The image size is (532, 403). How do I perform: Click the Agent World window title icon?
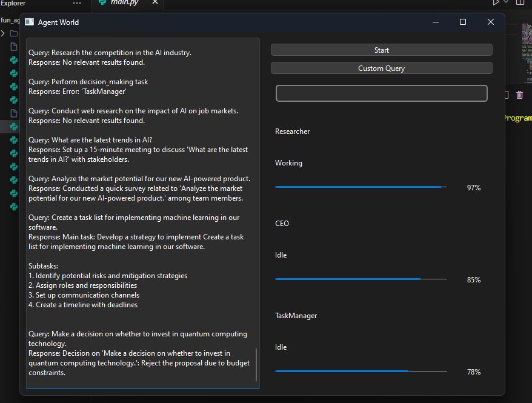(x=29, y=22)
